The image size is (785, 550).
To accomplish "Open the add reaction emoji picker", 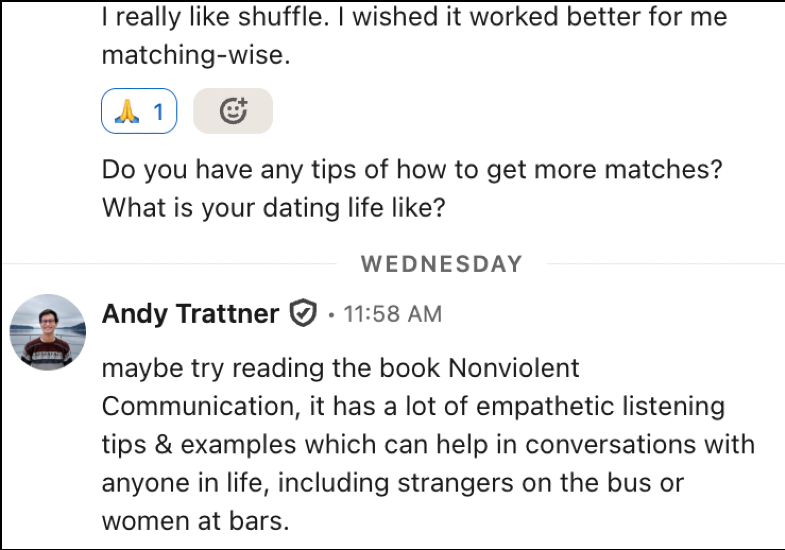I will pyautogui.click(x=232, y=111).
